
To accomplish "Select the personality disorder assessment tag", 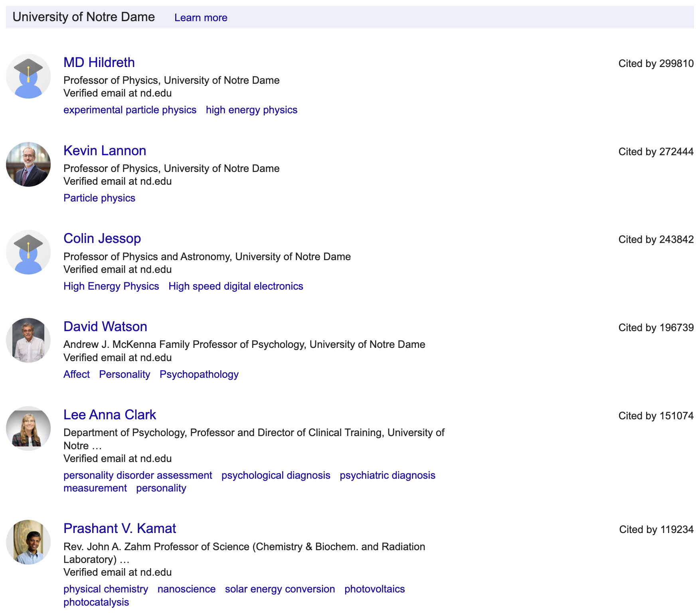I will tap(138, 475).
